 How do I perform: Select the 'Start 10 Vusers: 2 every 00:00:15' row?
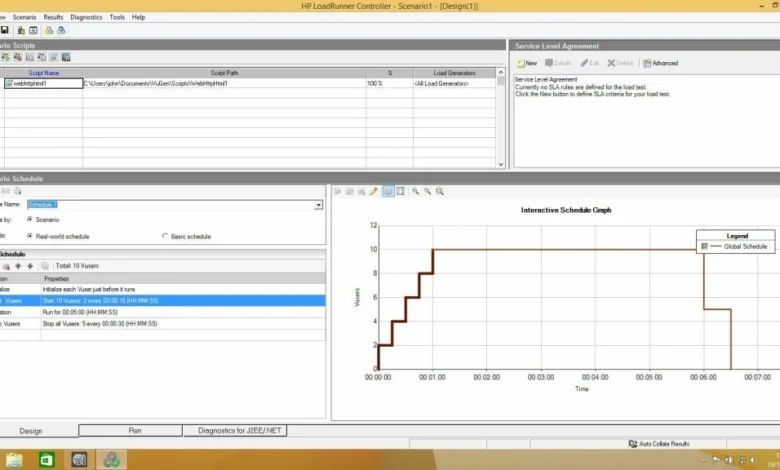coord(163,300)
